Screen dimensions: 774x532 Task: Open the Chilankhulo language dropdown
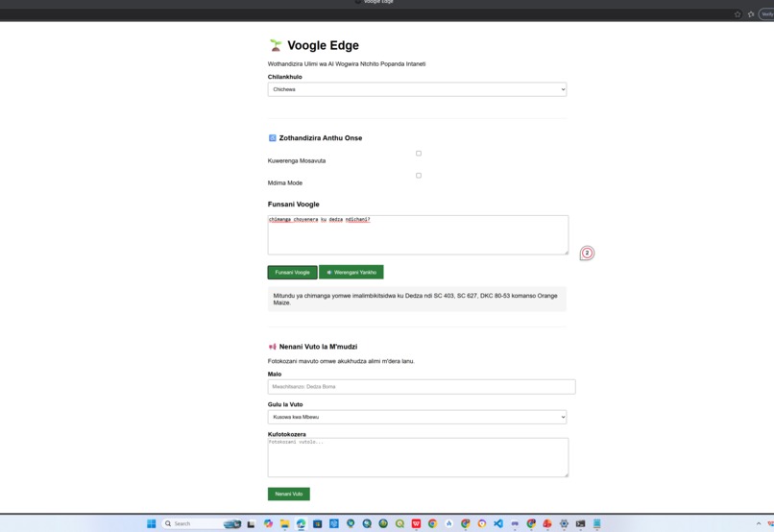417,89
